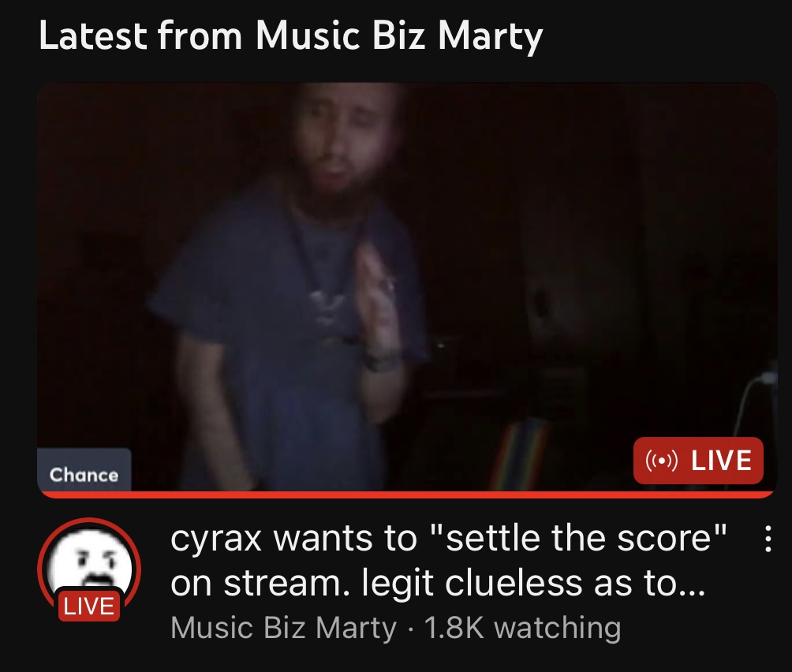
Task: Click the dark area right of the man
Action: click(x=581, y=252)
